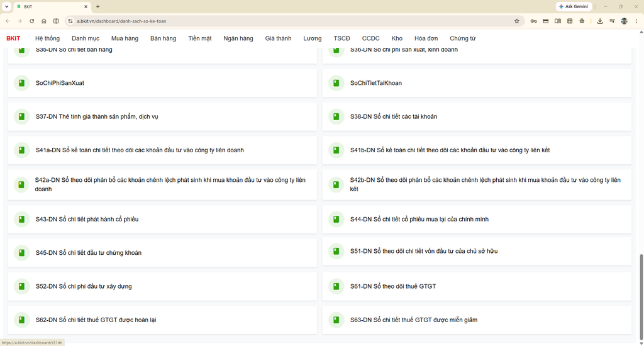Open the browser profile avatar

point(625,21)
